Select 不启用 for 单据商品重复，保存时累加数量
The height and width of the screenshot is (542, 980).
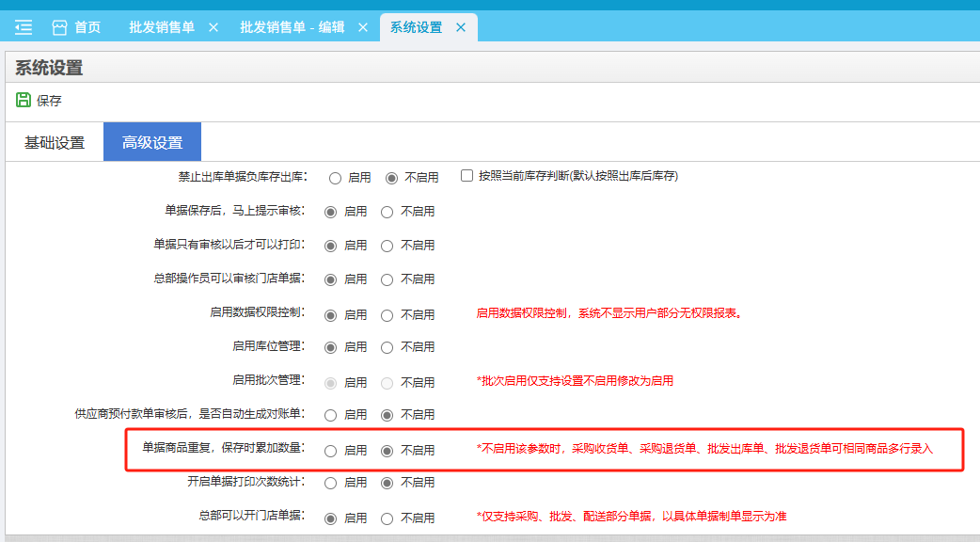click(387, 451)
